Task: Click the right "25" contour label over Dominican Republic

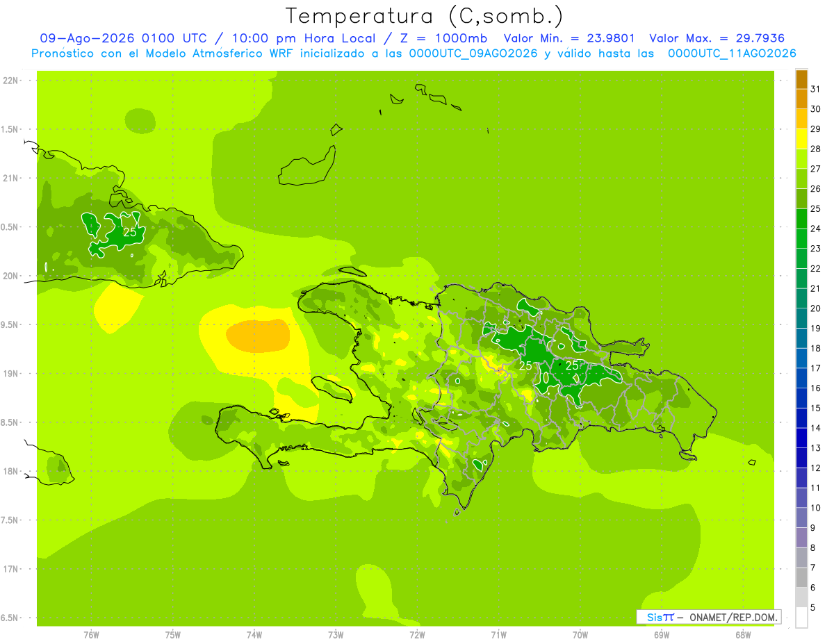Action: [x=573, y=365]
